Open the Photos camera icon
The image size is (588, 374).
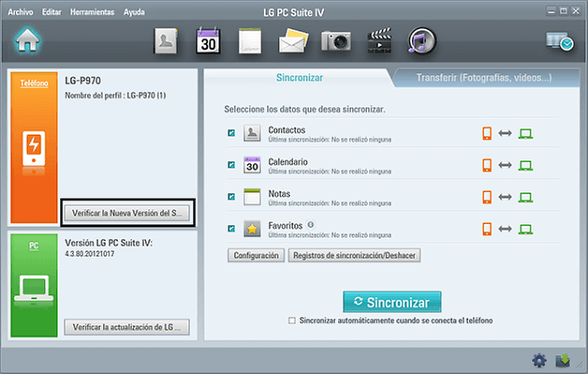point(336,41)
